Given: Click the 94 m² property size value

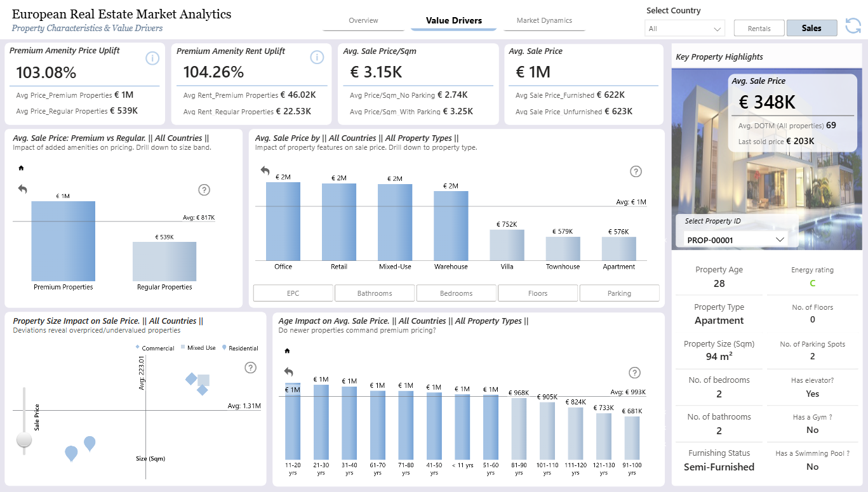Looking at the screenshot, I should click(x=719, y=357).
